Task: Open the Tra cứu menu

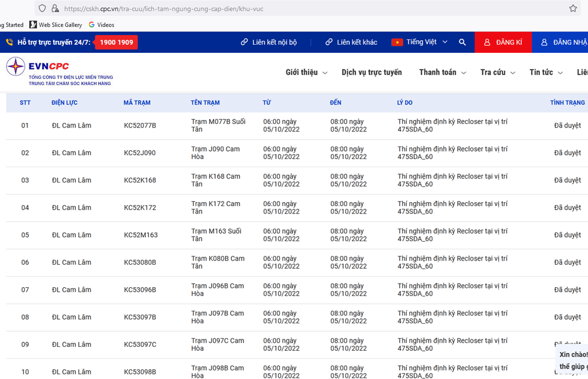Action: (x=497, y=72)
